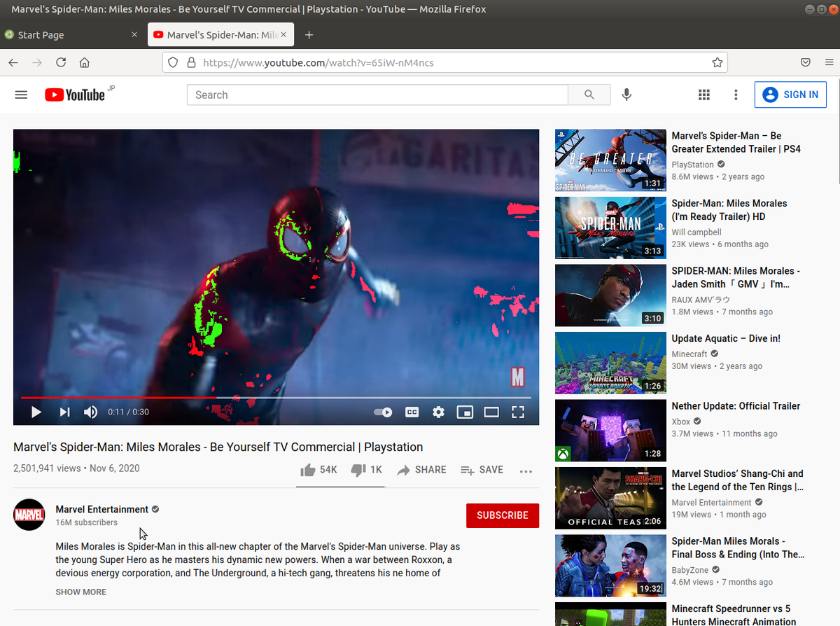This screenshot has width=840, height=626.
Task: Open Firefox application menu
Action: click(829, 62)
